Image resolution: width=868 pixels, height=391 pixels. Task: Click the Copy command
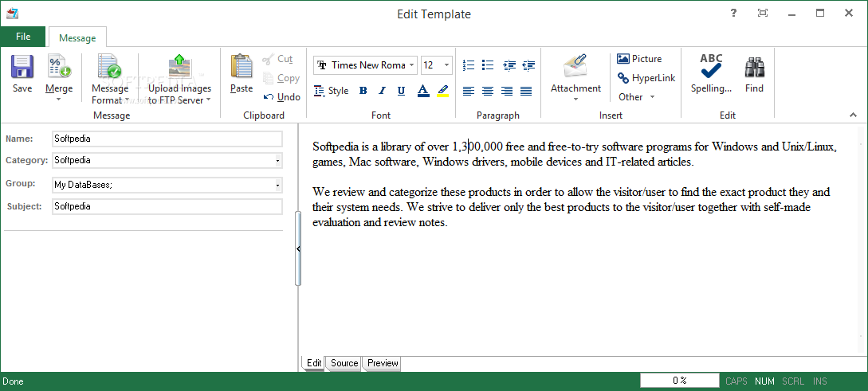(281, 78)
